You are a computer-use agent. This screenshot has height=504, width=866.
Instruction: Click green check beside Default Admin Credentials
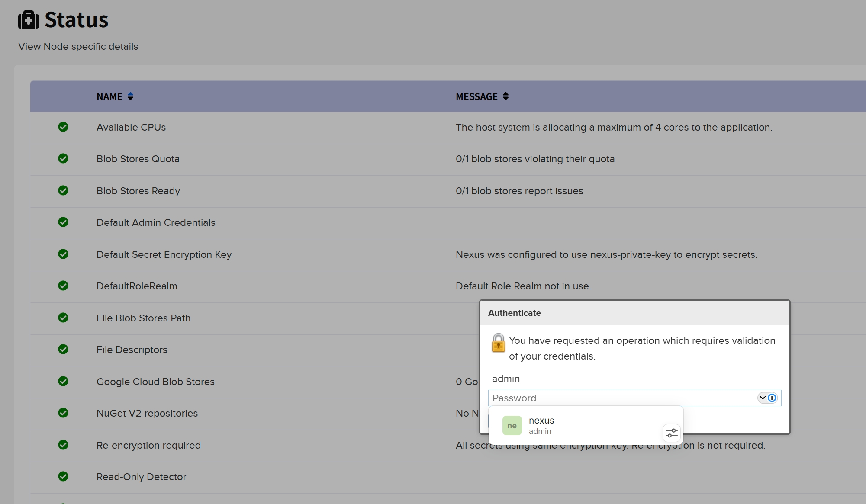(63, 222)
